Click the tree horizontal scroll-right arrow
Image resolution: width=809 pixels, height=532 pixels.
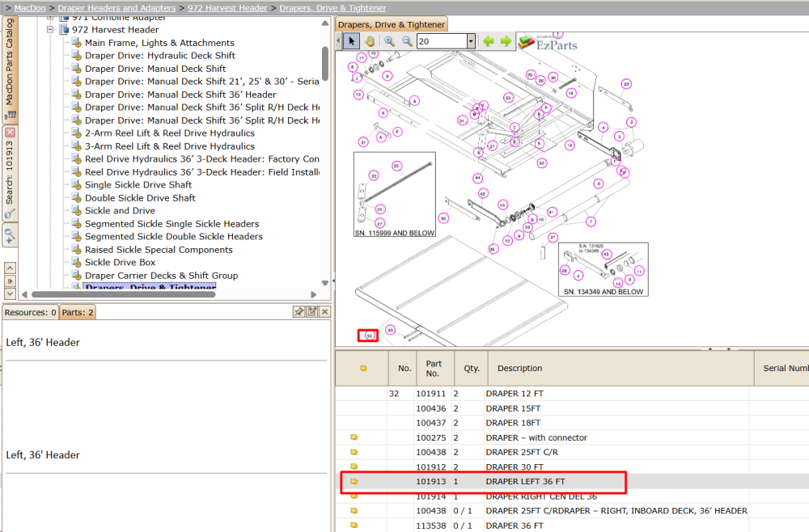click(313, 294)
